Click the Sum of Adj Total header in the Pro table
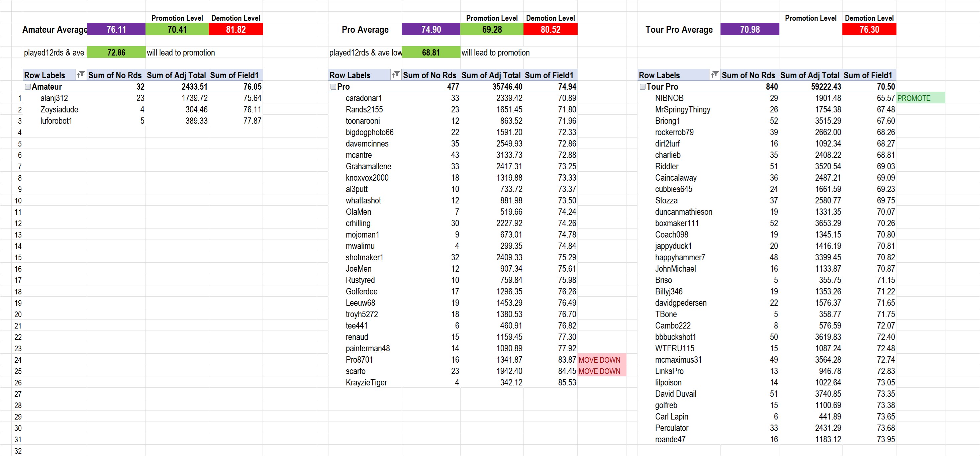This screenshot has width=980, height=456. (491, 75)
